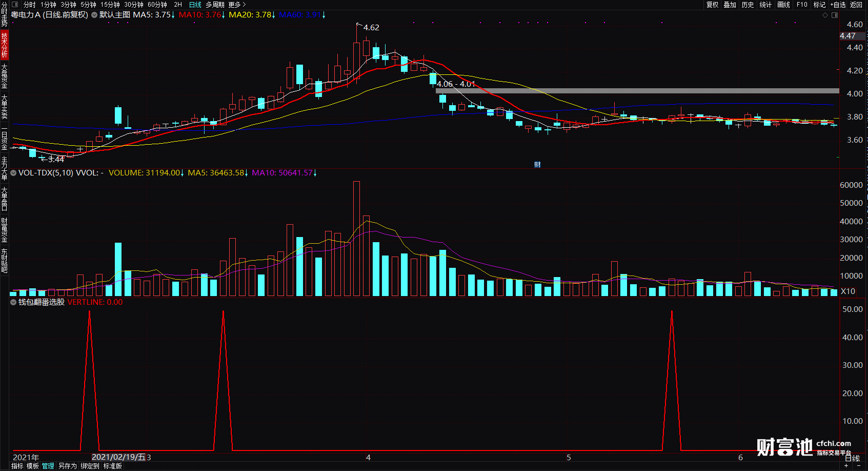The height and width of the screenshot is (471, 868).
Task: Click VERTLINE: 0.00 value
Action: pos(95,302)
